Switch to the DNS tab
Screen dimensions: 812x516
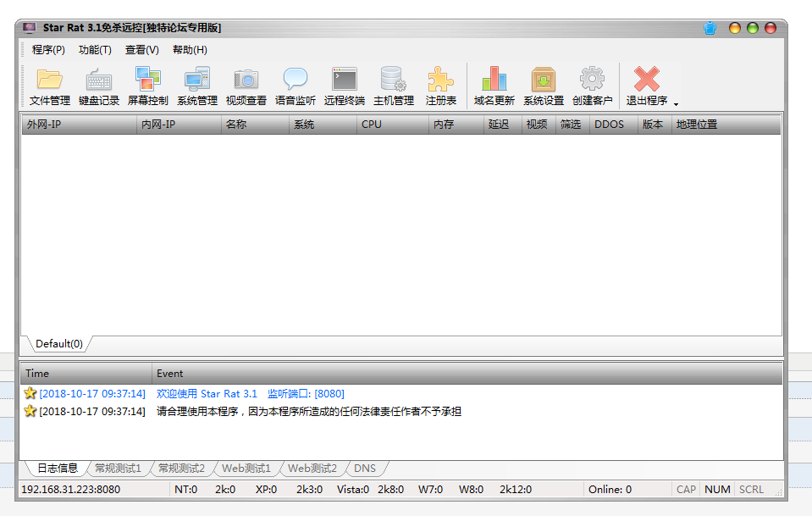tap(365, 469)
